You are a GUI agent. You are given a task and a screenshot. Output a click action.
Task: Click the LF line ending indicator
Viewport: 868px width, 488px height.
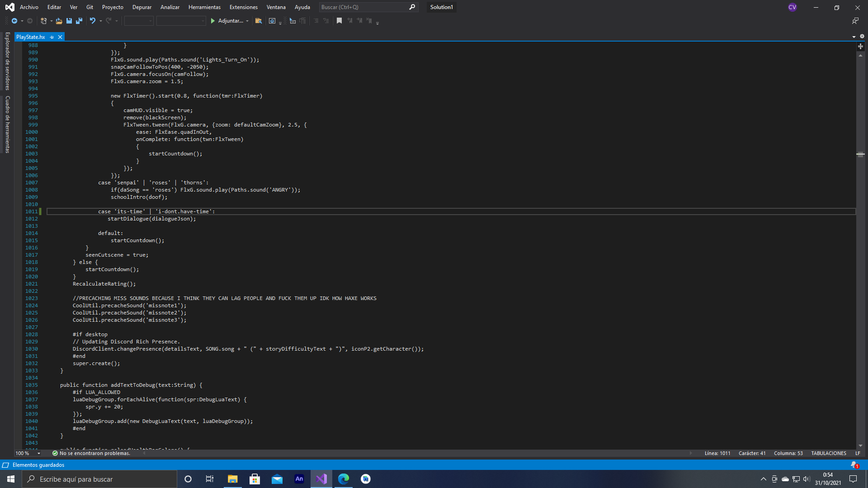point(858,453)
